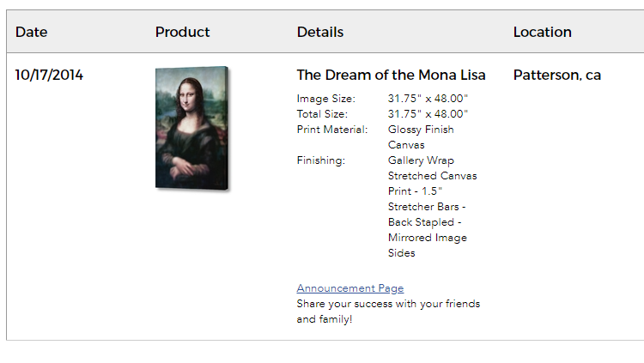Click the Finishing label
The image size is (644, 363).
point(320,160)
